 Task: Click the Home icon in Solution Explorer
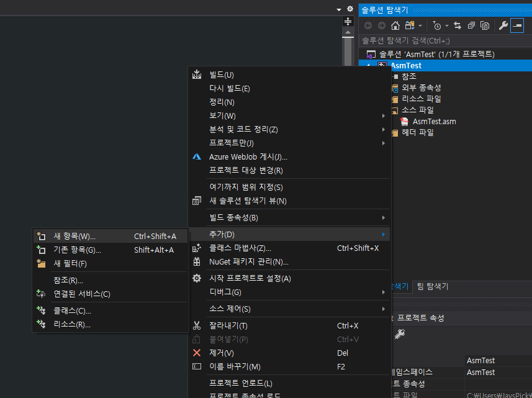pos(396,25)
